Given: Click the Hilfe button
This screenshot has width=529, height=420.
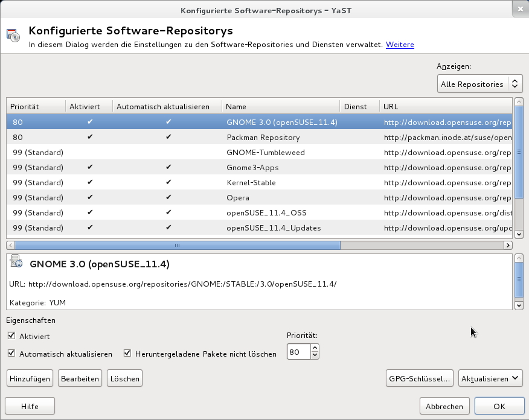Looking at the screenshot, I should pos(30,406).
